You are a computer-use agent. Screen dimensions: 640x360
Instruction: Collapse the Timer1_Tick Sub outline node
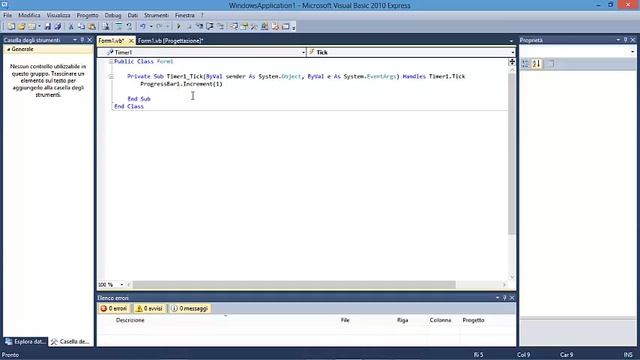pyautogui.click(x=111, y=76)
